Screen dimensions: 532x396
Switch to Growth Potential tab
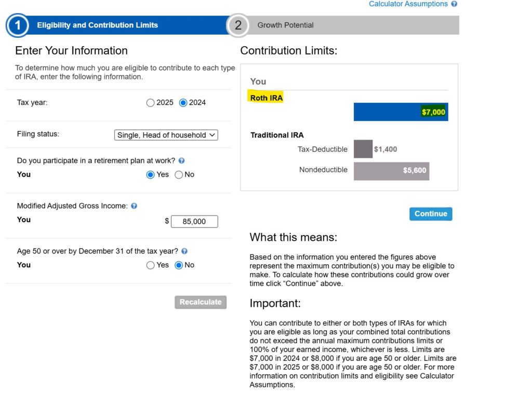coord(343,25)
